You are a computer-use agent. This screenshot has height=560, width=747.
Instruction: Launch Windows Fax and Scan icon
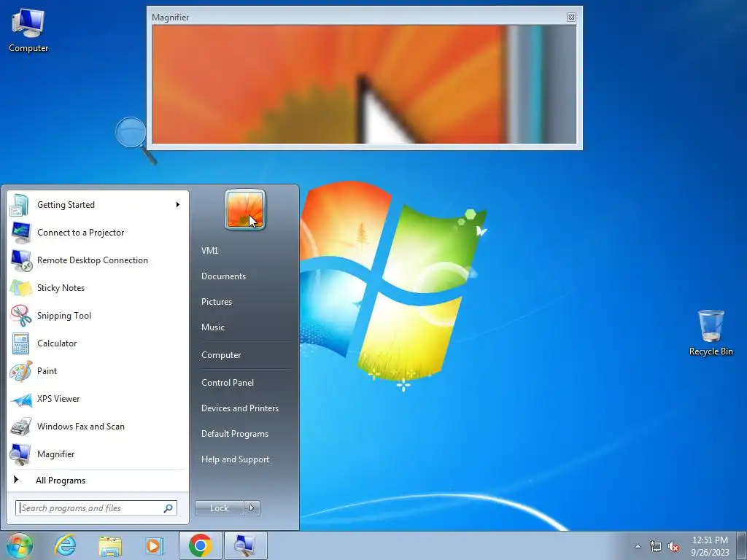point(20,427)
